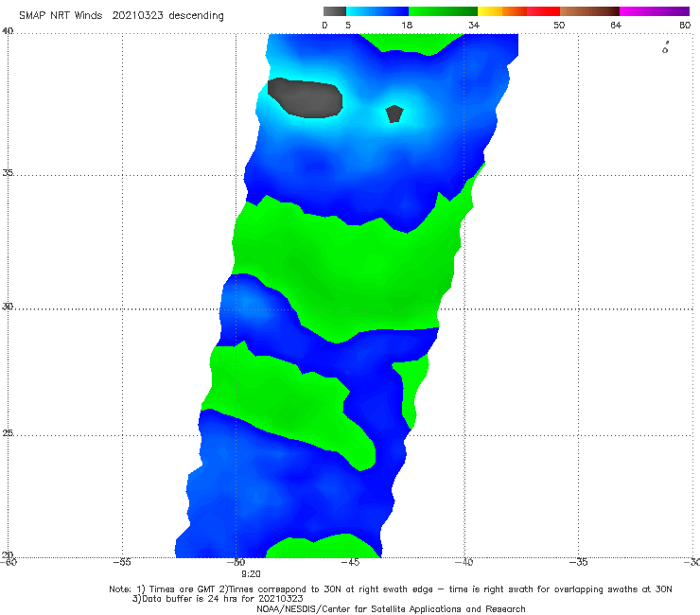Click the longitude label '-55'
The image size is (700, 615).
122,562
